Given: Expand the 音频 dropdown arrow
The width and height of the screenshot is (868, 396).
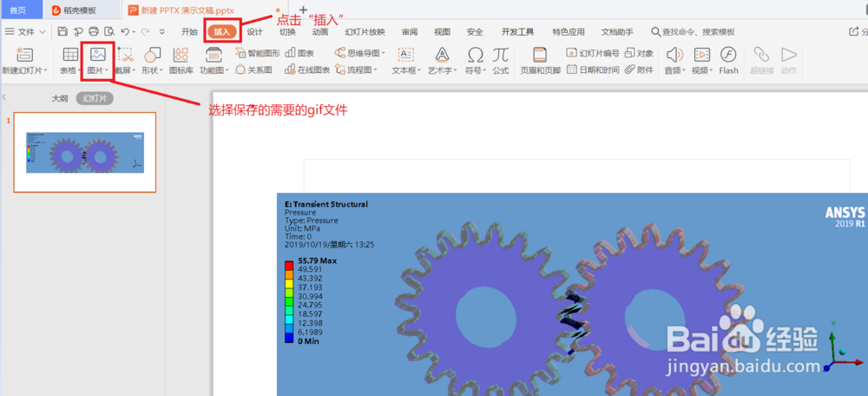Looking at the screenshot, I should coord(684,71).
